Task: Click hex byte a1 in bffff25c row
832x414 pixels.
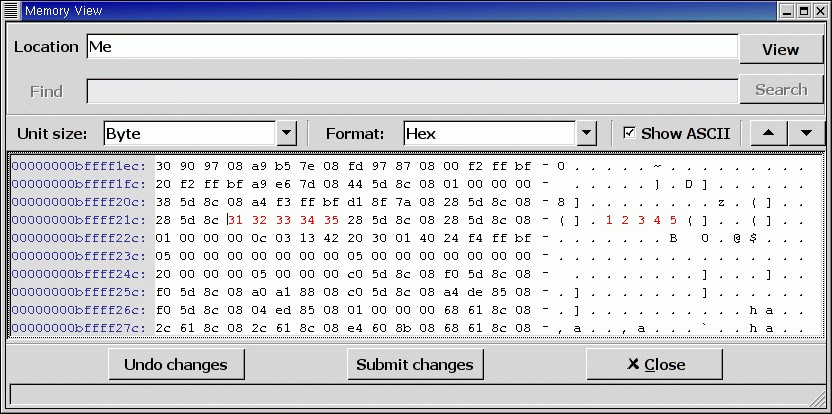Action: click(x=283, y=292)
